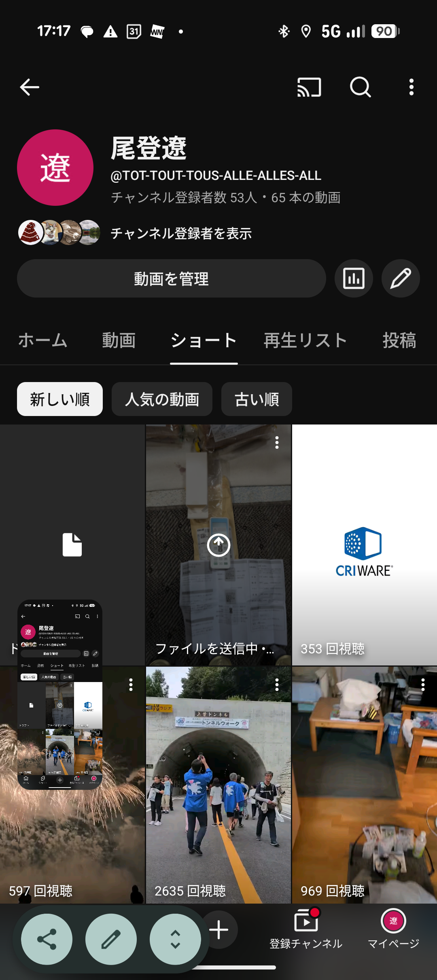The image size is (437, 980).
Task: Tap the scroll capture arrows icon
Action: pyautogui.click(x=175, y=940)
